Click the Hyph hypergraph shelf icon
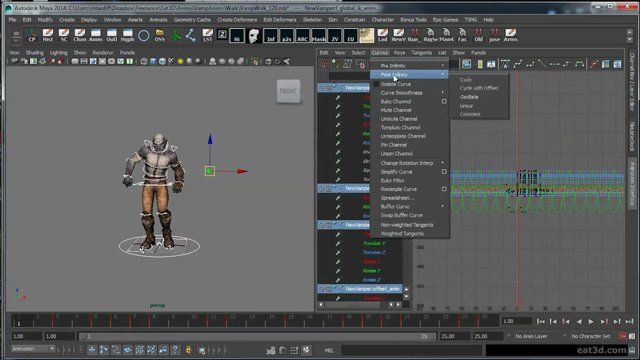This screenshot has width=640, height=360. 127,36
